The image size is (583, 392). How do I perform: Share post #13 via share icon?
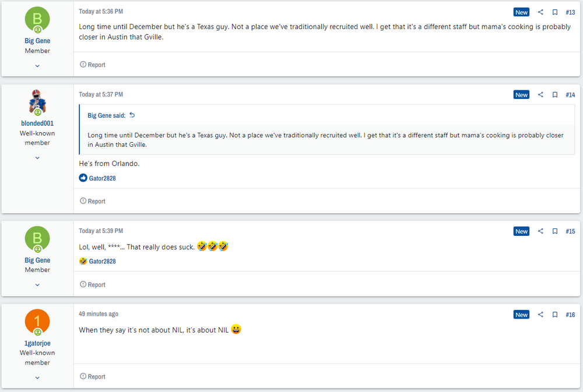(540, 12)
